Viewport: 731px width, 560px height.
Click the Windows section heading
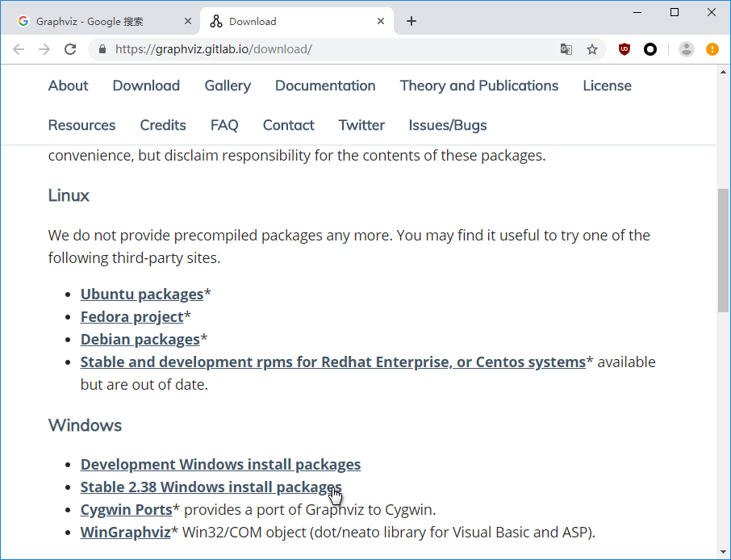tap(85, 425)
